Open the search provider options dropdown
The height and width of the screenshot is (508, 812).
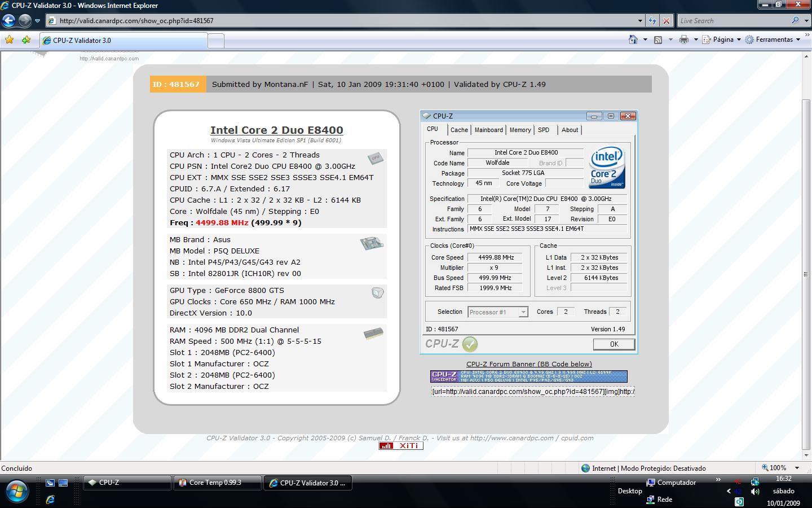[x=805, y=21]
